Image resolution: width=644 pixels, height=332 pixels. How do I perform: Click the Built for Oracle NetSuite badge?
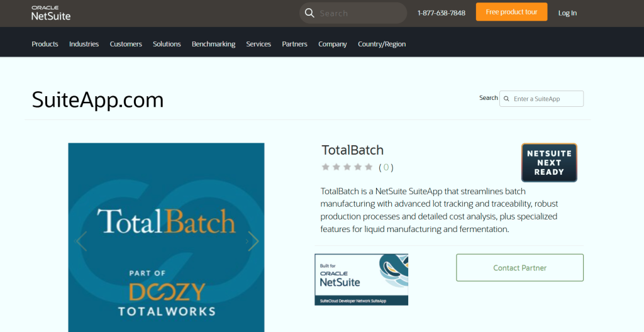362,279
